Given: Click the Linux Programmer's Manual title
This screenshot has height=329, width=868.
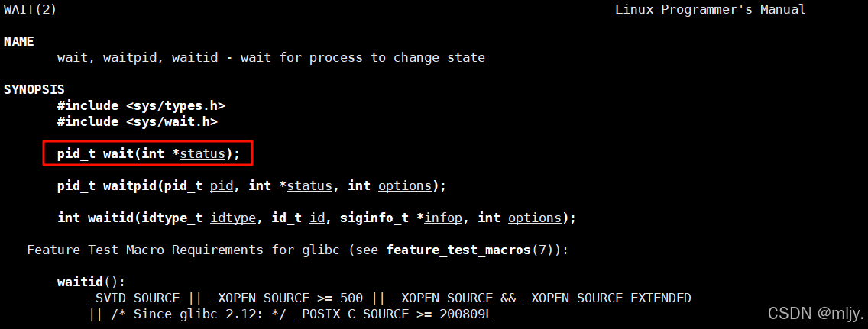Looking at the screenshot, I should coord(711,9).
